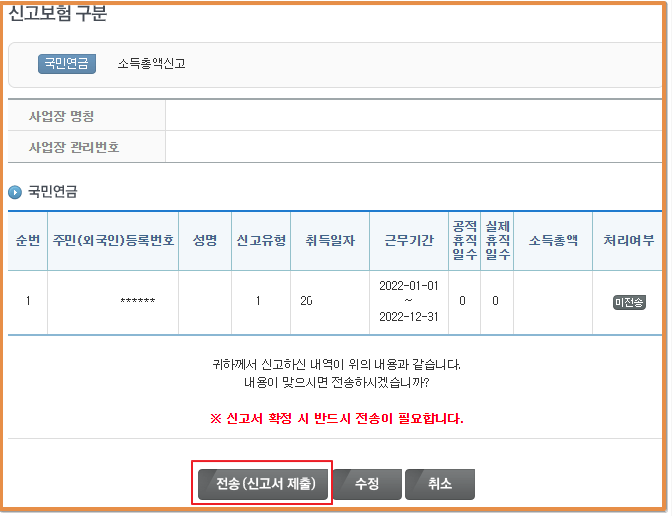Click the 취소 cancel button

pyautogui.click(x=440, y=484)
